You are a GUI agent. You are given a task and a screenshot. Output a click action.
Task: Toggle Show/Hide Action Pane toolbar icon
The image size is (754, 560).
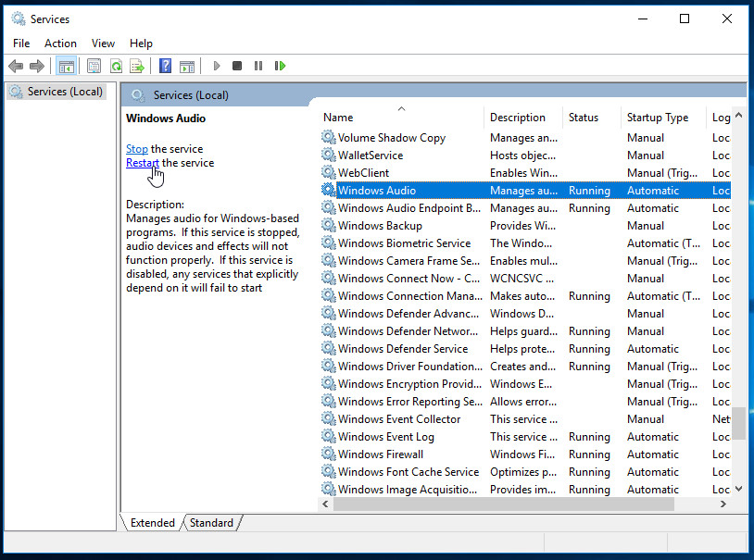tap(187, 66)
